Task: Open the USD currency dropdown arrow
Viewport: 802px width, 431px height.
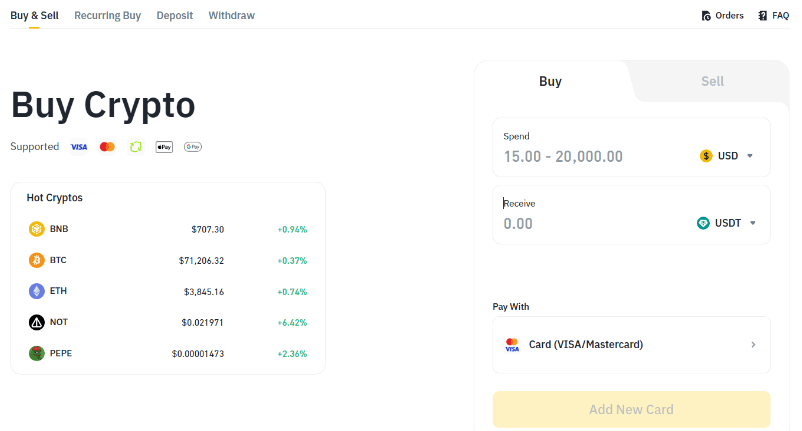Action: [750, 156]
